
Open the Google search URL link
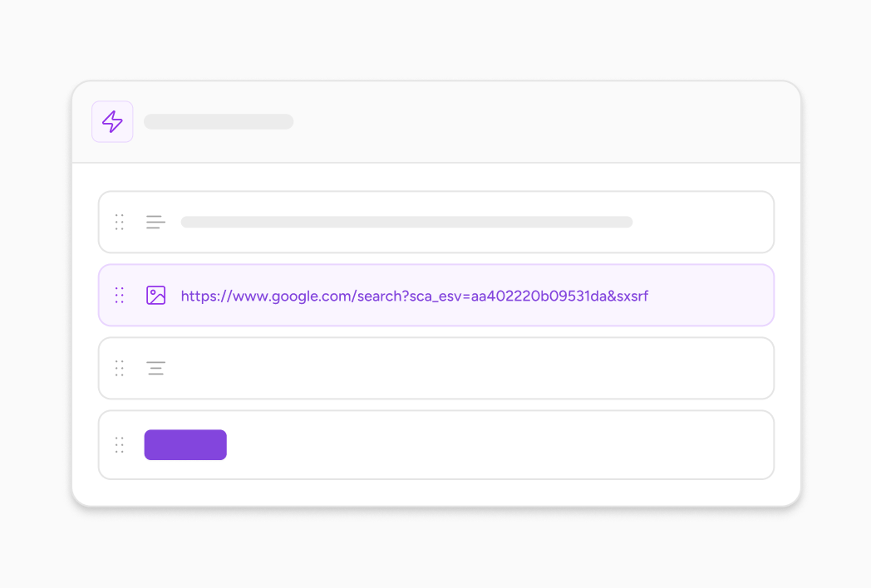[413, 296]
